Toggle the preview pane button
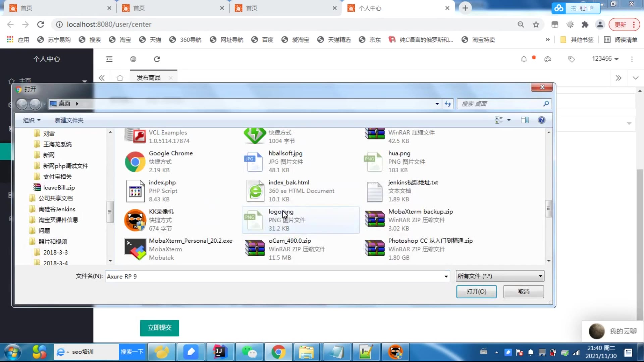This screenshot has height=362, width=644. [x=525, y=120]
